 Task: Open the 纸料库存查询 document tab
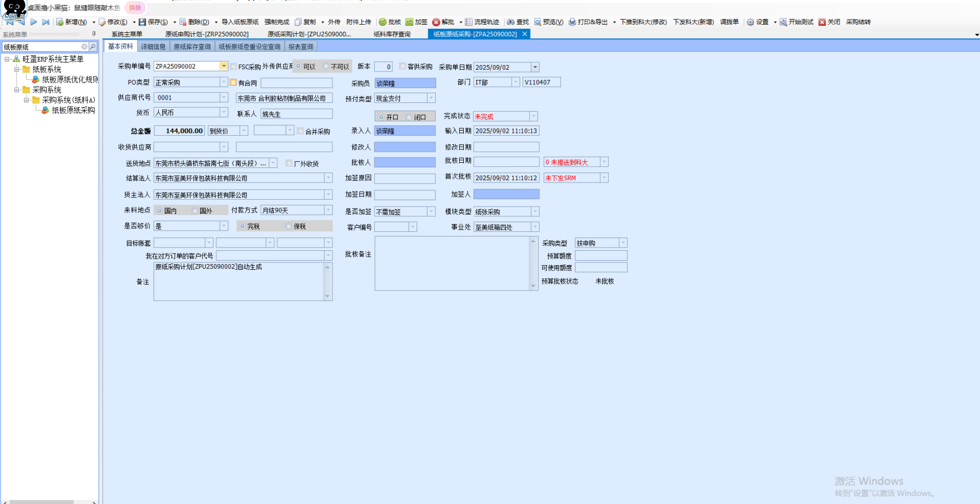[x=392, y=34]
